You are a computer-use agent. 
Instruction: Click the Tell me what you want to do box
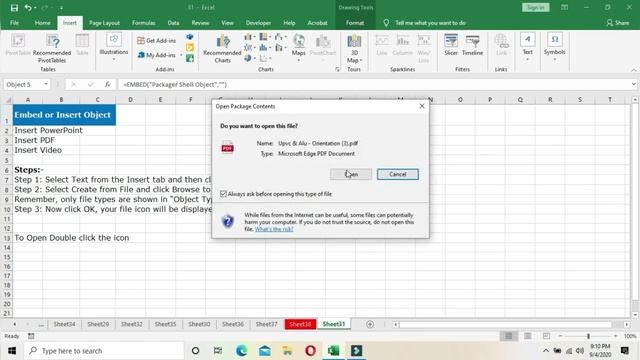coord(430,23)
